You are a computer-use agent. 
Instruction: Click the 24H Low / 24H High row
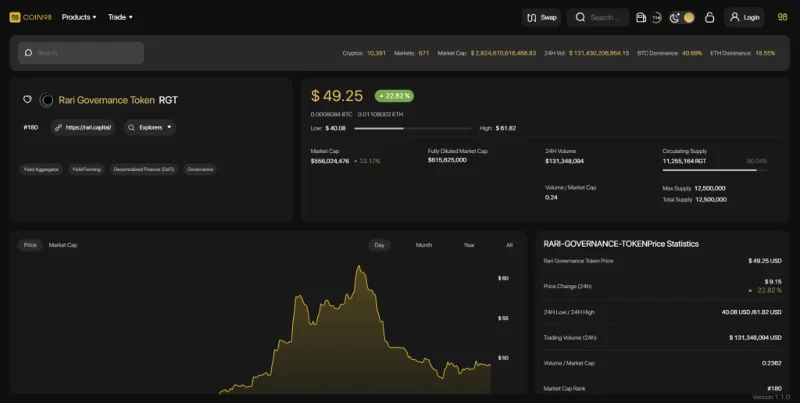coord(662,312)
